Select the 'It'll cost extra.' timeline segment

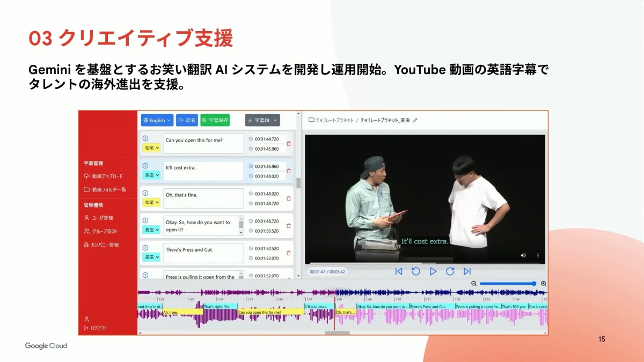pyautogui.click(x=319, y=307)
